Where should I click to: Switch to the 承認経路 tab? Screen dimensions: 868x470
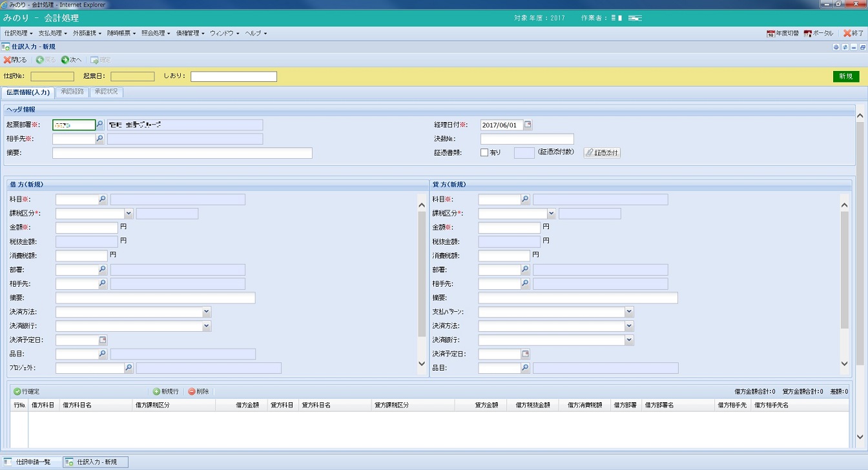click(x=72, y=92)
